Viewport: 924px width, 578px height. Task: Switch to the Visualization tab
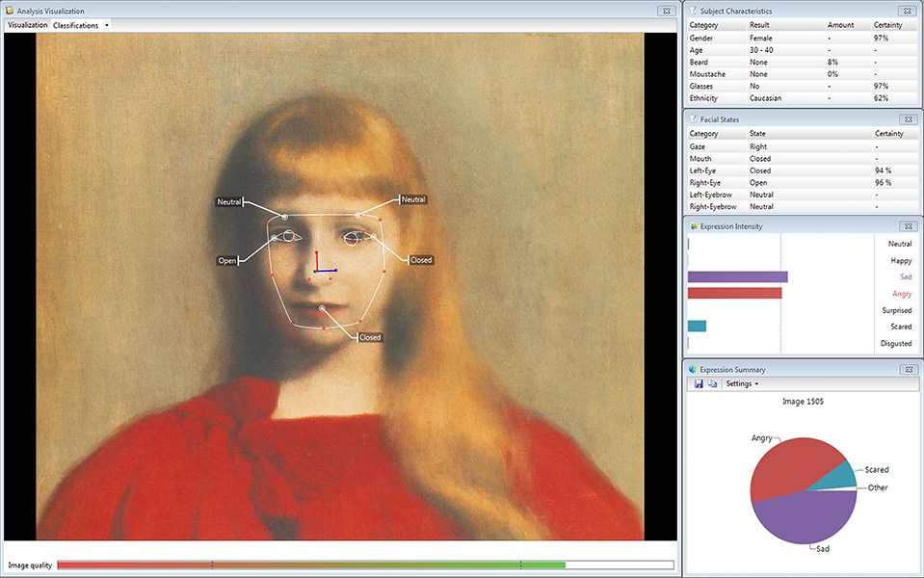coord(28,25)
